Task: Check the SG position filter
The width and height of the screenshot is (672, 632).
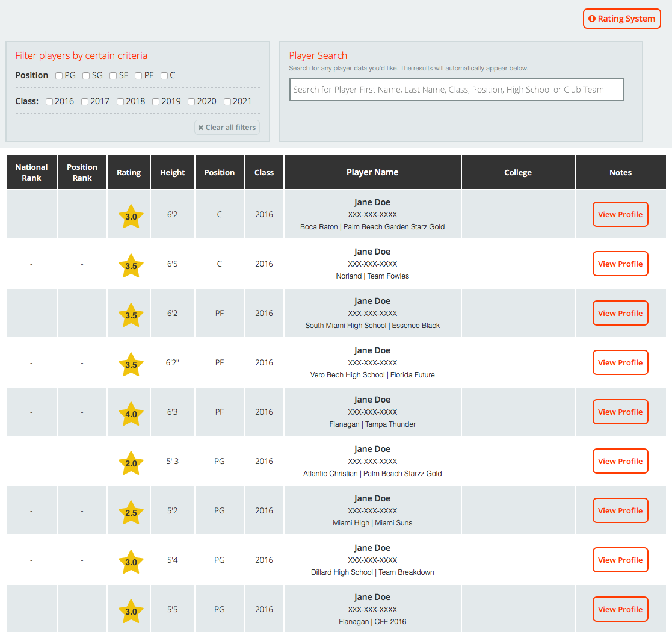Action: click(86, 76)
